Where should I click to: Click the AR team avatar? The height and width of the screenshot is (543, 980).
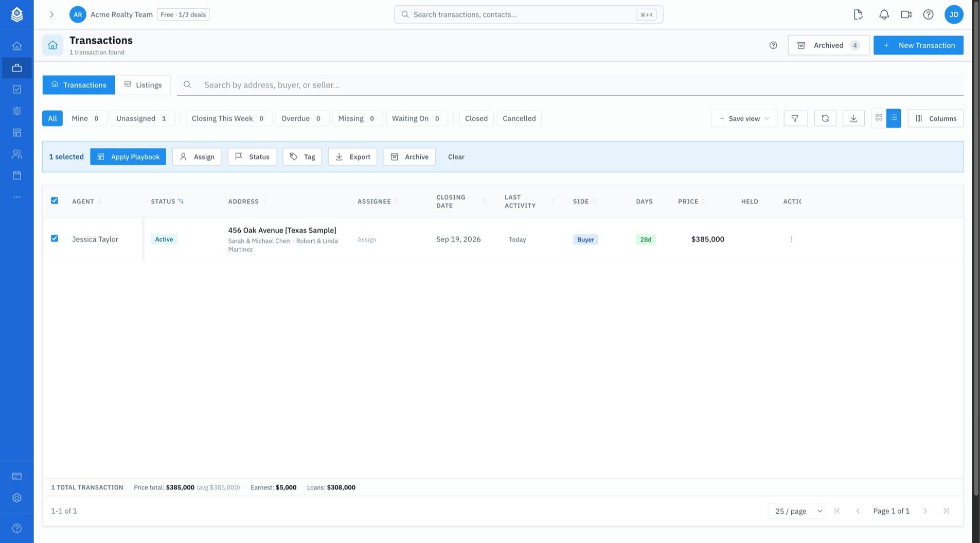(78, 14)
